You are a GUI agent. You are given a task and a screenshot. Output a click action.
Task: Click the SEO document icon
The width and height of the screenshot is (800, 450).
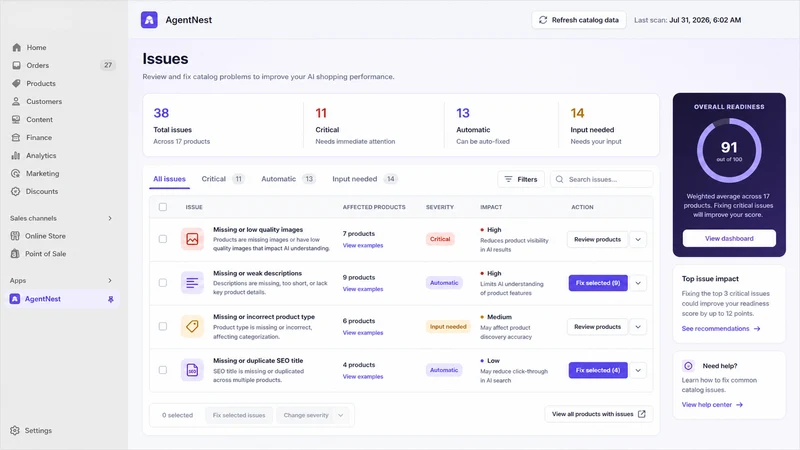coord(192,370)
